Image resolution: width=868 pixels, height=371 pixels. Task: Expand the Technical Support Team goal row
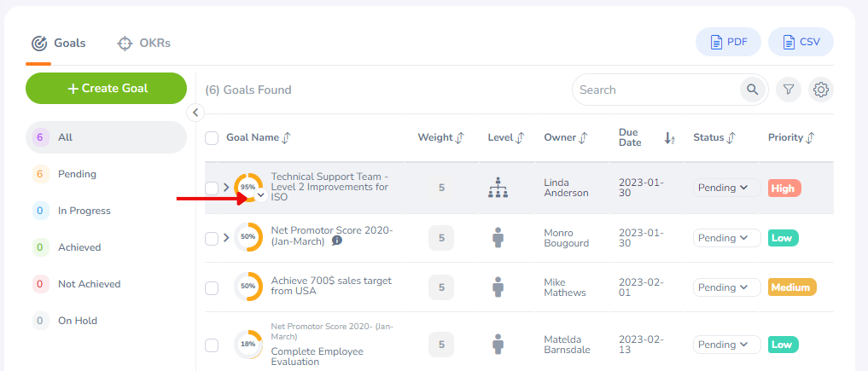(226, 188)
